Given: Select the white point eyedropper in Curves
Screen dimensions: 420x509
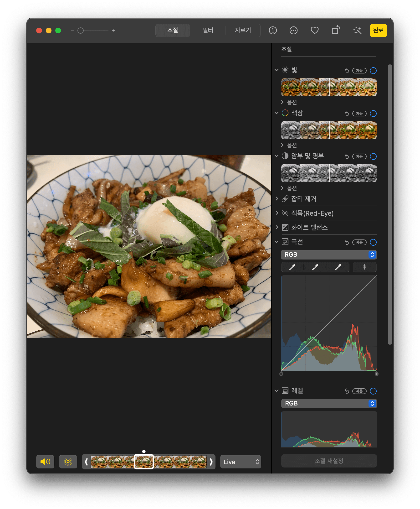Looking at the screenshot, I should click(338, 267).
